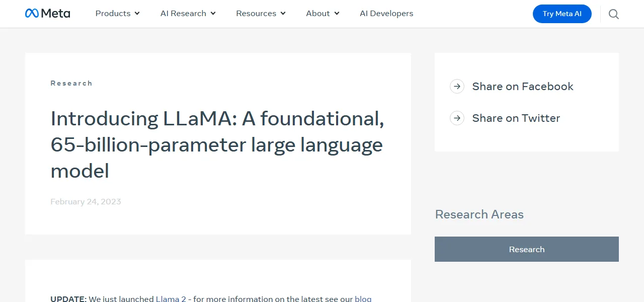Expand the Products dropdown menu
This screenshot has height=302, width=644.
click(118, 14)
